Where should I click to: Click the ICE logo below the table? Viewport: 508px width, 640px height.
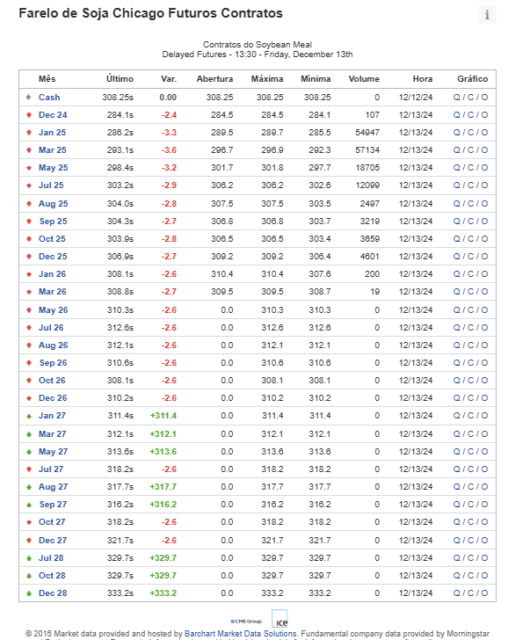[x=280, y=619]
